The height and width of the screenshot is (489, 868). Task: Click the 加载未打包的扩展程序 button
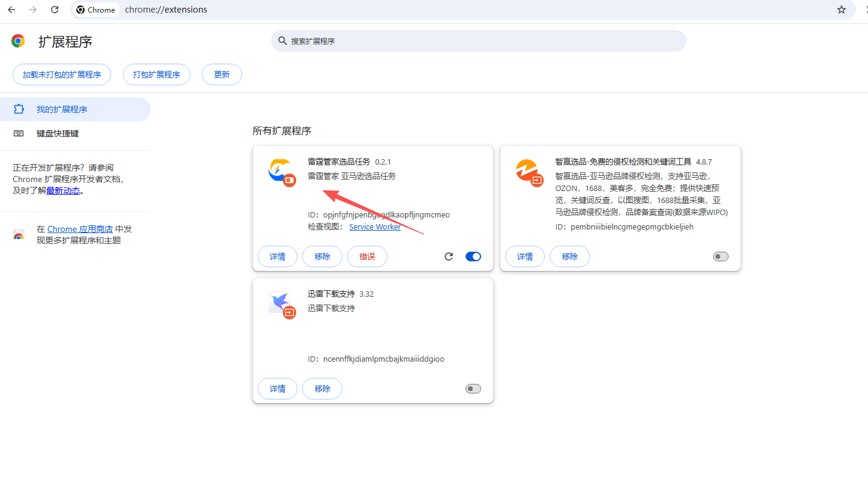pos(62,74)
